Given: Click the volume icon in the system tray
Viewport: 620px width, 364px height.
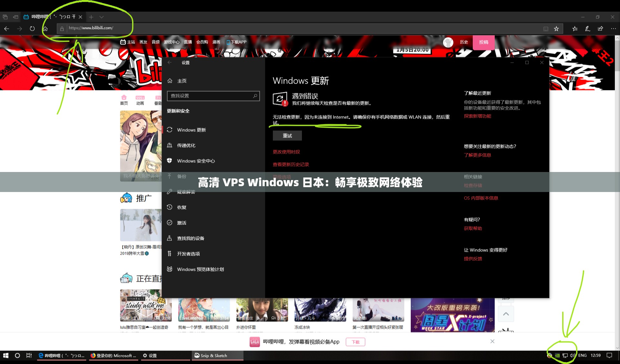Looking at the screenshot, I should [572, 355].
